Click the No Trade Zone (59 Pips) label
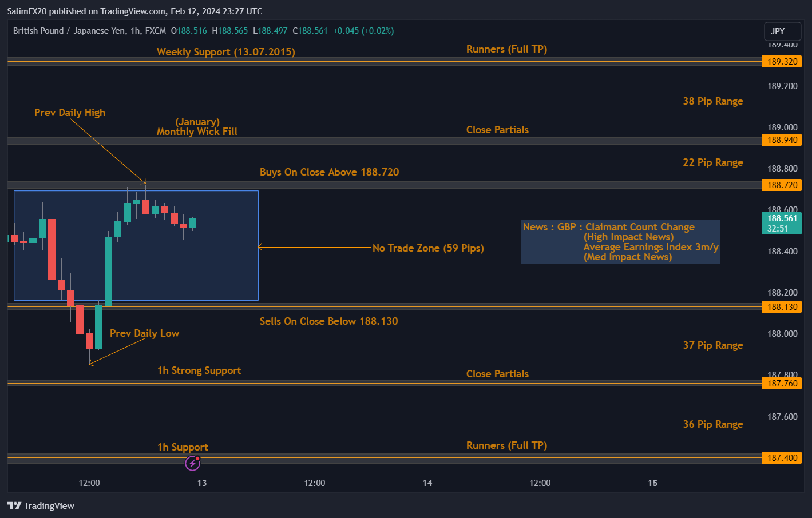Viewport: 812px width, 518px height. pyautogui.click(x=428, y=248)
